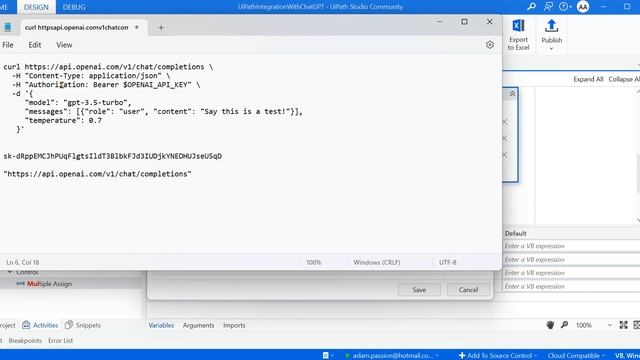Open the Add To Source Control dropdown

pyautogui.click(x=535, y=356)
